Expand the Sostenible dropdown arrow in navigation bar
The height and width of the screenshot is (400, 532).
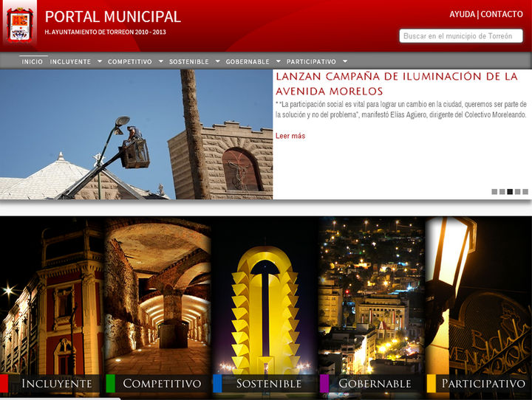[x=217, y=62]
